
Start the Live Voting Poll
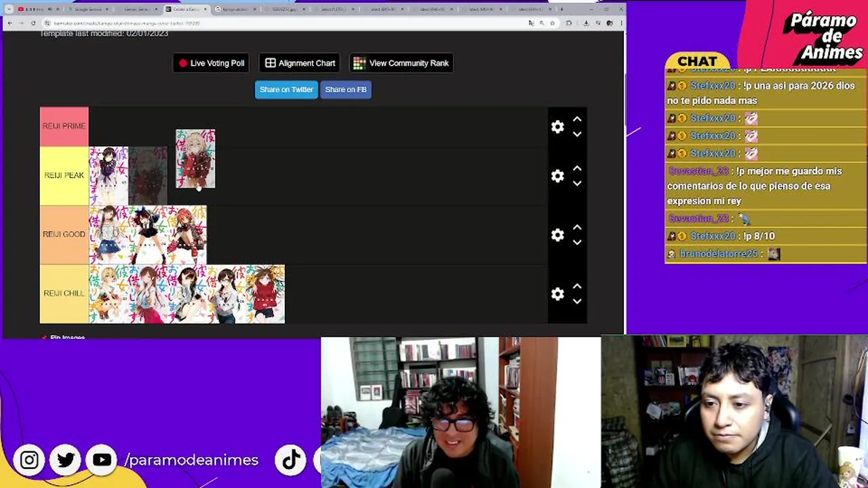click(x=212, y=63)
